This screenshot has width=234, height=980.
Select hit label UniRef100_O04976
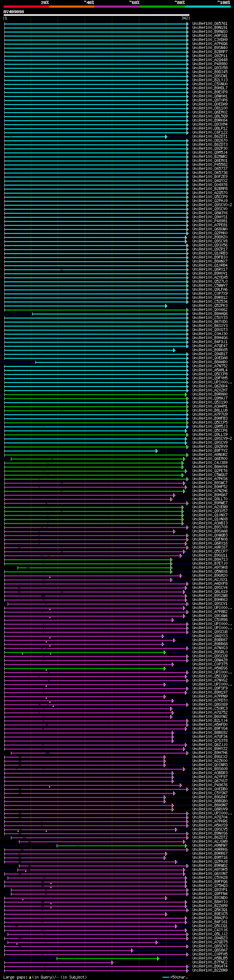[x=210, y=185]
